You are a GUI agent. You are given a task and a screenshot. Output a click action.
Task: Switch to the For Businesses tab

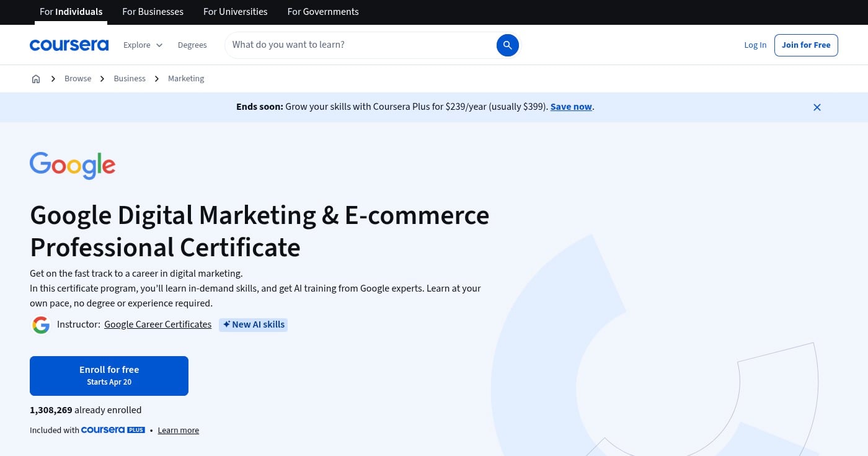[x=153, y=12]
